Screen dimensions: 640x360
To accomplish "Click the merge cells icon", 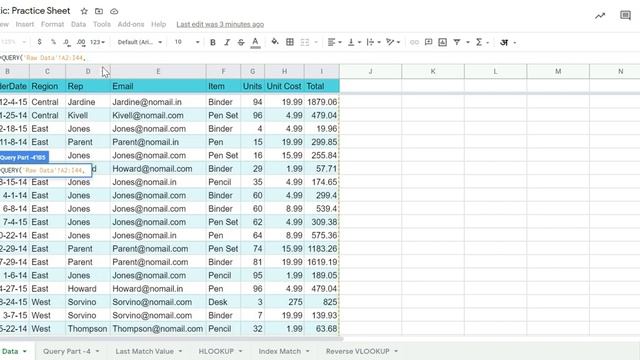I will point(305,42).
